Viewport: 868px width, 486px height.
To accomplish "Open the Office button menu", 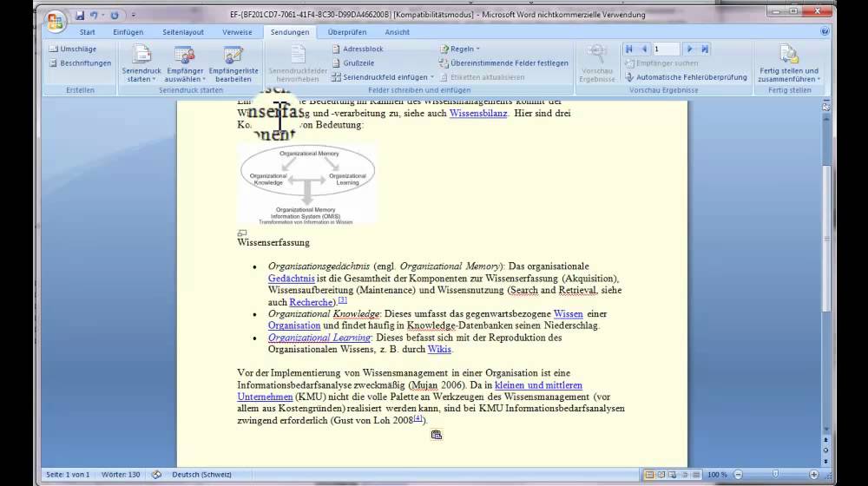I will pyautogui.click(x=56, y=21).
